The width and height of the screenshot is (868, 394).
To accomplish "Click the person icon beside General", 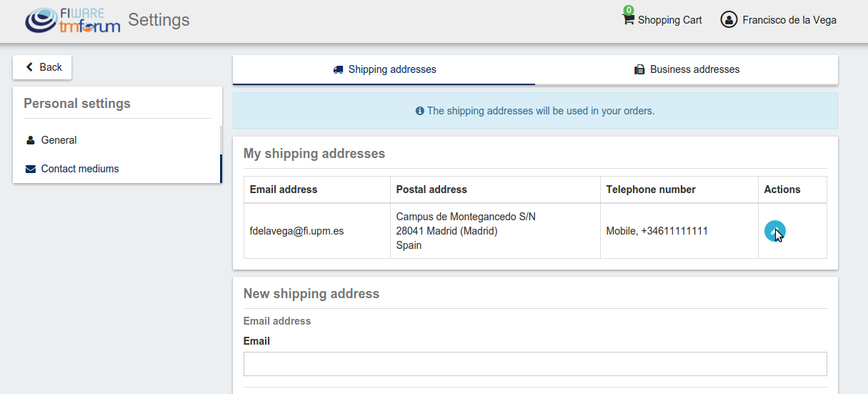I will pos(30,140).
